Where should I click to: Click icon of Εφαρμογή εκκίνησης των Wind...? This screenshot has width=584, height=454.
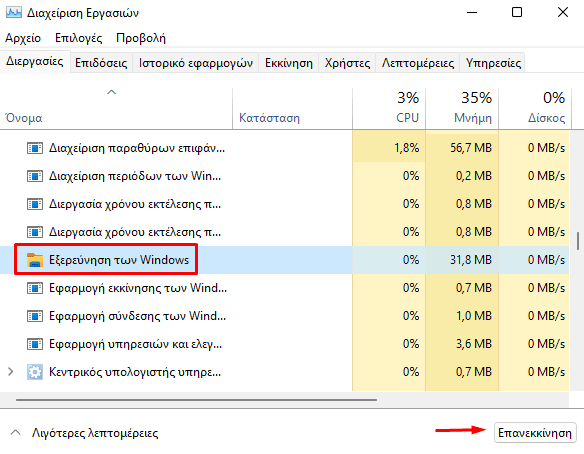35,288
